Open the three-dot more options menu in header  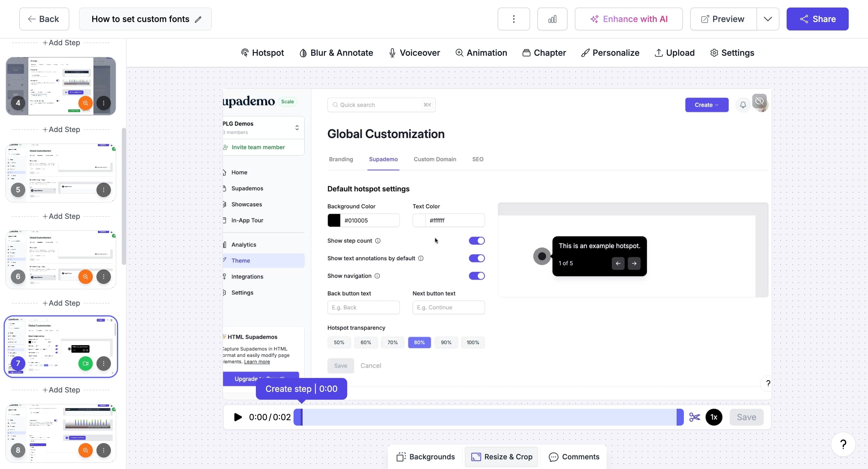[x=514, y=19]
